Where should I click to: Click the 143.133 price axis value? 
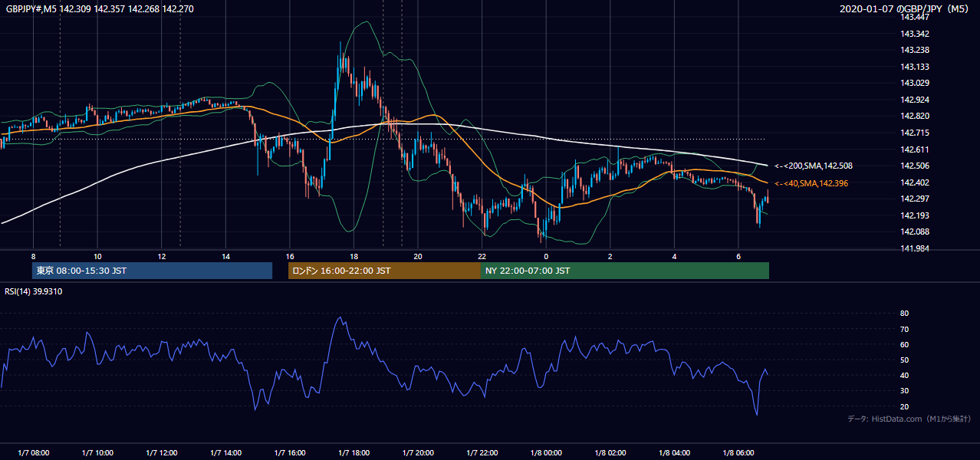(x=916, y=67)
